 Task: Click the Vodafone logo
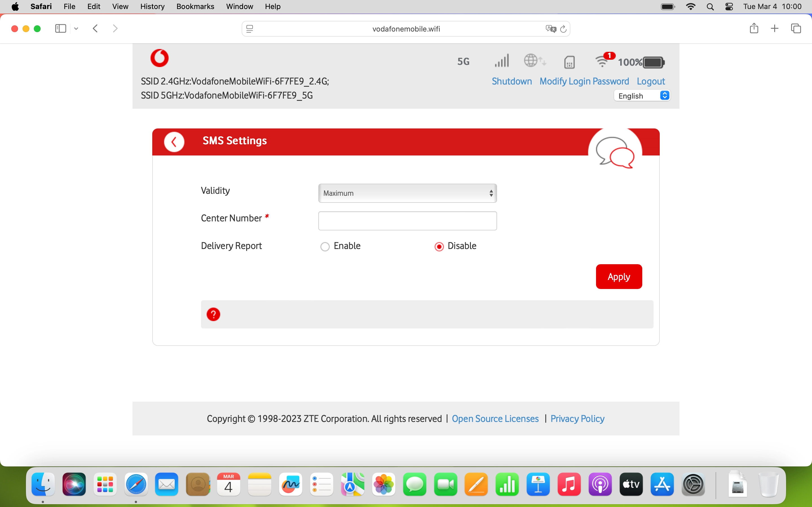159,58
